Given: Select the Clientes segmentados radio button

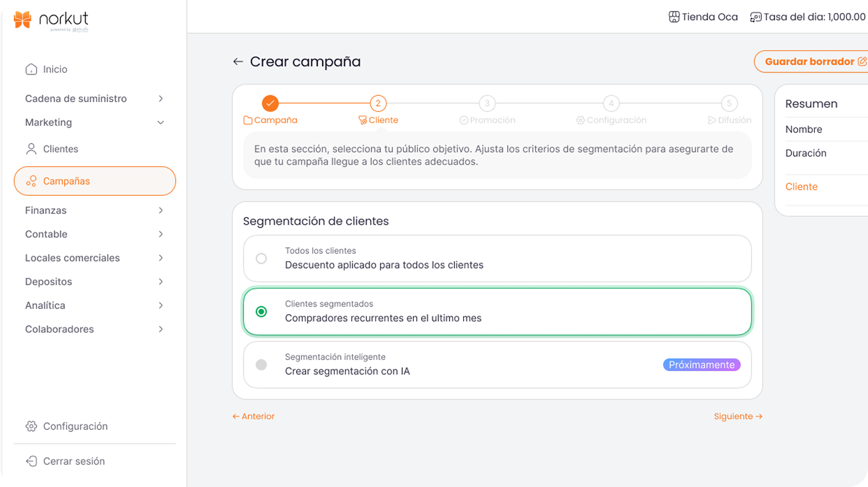Looking at the screenshot, I should click(261, 312).
